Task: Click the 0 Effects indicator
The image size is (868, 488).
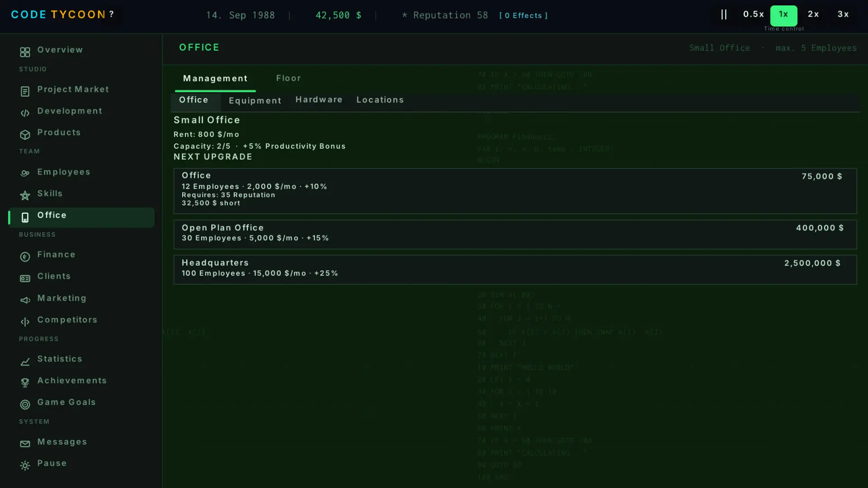Action: click(x=524, y=16)
